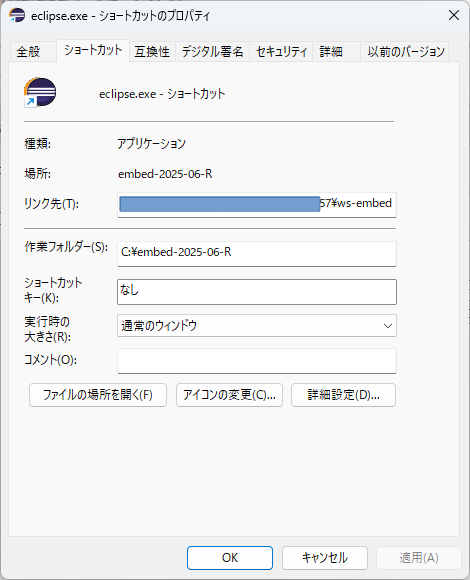Click ファイルの場所を開く(F) button
470x580 pixels.
coord(98,395)
